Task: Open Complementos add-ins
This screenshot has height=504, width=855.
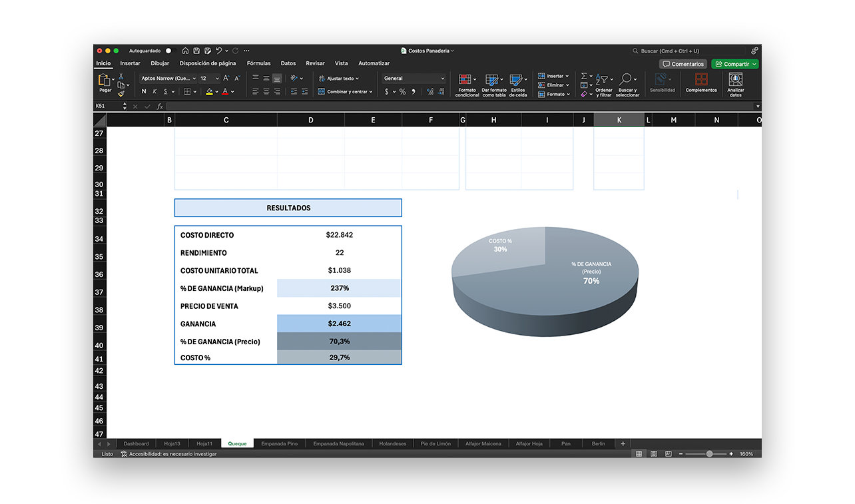Action: (x=701, y=83)
